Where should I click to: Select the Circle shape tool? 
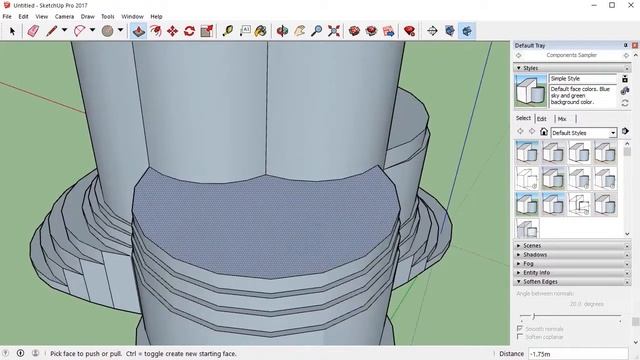(107, 31)
